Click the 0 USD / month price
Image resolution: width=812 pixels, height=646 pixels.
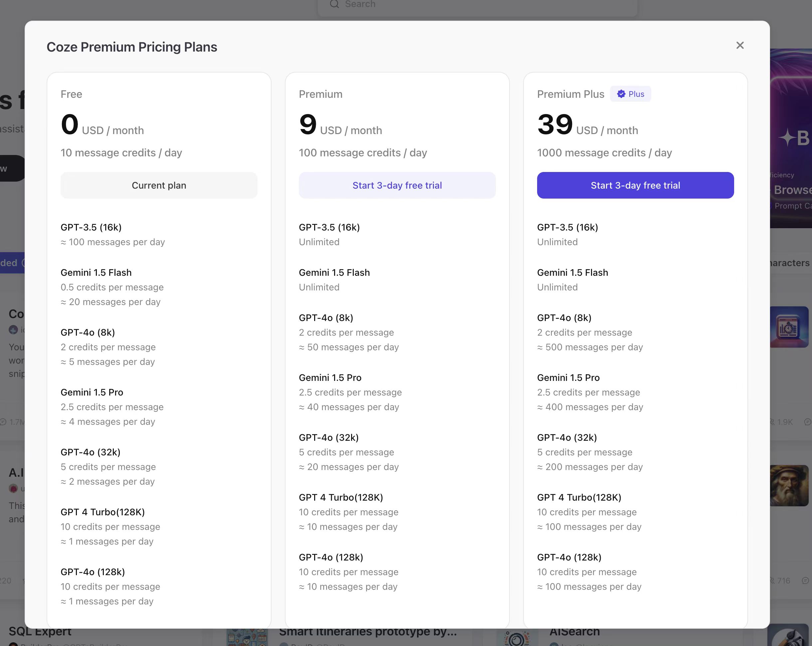pyautogui.click(x=102, y=125)
